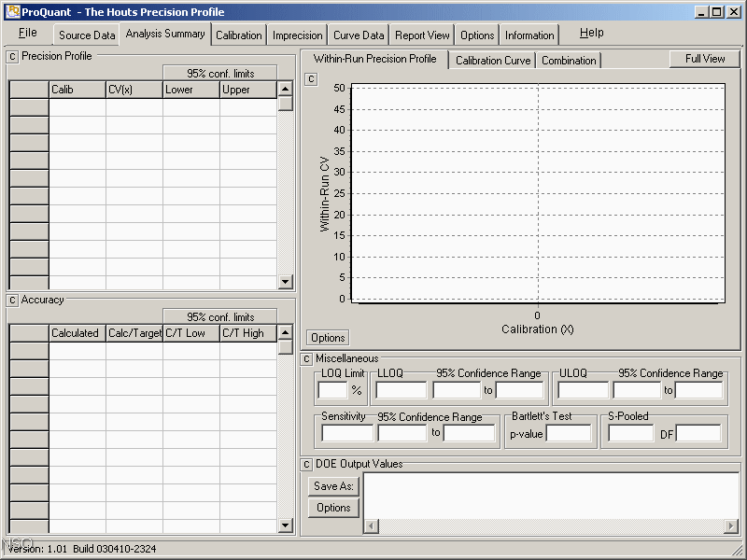747x560 pixels.
Task: Click Precision Profile table scroll down arrow
Action: (285, 282)
